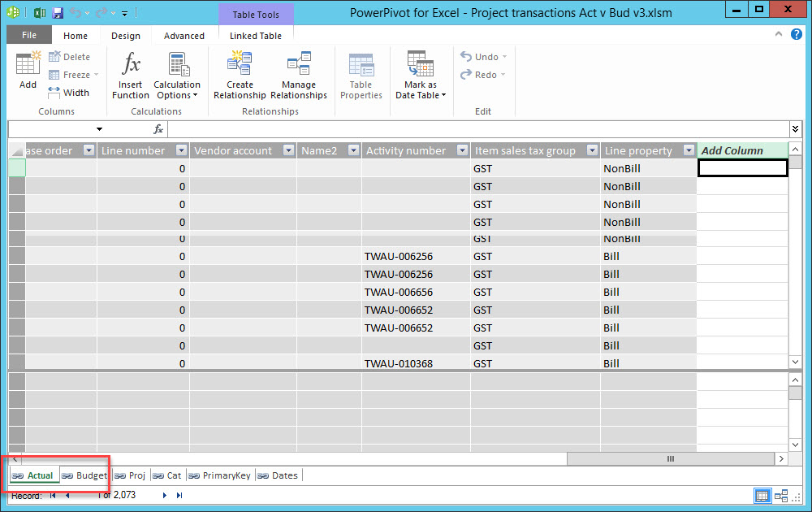Select the Cat table tab
The image size is (812, 512).
(x=167, y=475)
